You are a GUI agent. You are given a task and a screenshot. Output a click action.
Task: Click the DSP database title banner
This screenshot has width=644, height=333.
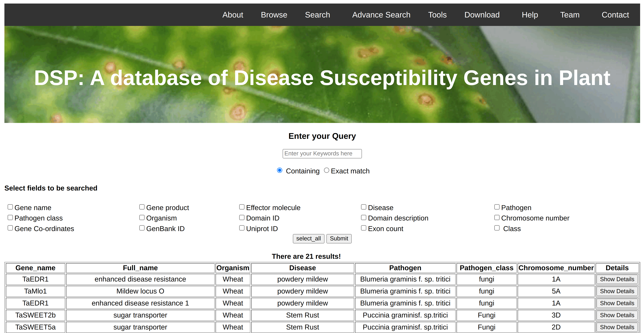point(322,78)
